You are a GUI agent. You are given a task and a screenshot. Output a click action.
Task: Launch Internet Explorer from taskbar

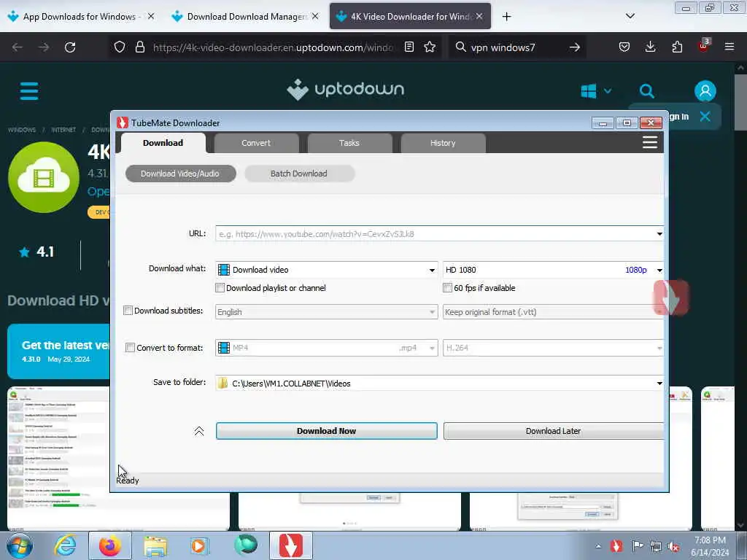click(x=65, y=545)
